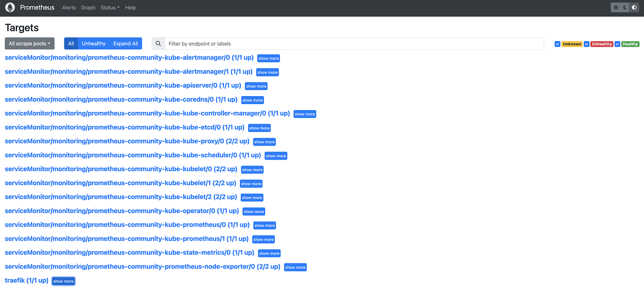Uncheck the Unhealthy state checkbox
The height and width of the screenshot is (292, 644).
click(x=587, y=44)
